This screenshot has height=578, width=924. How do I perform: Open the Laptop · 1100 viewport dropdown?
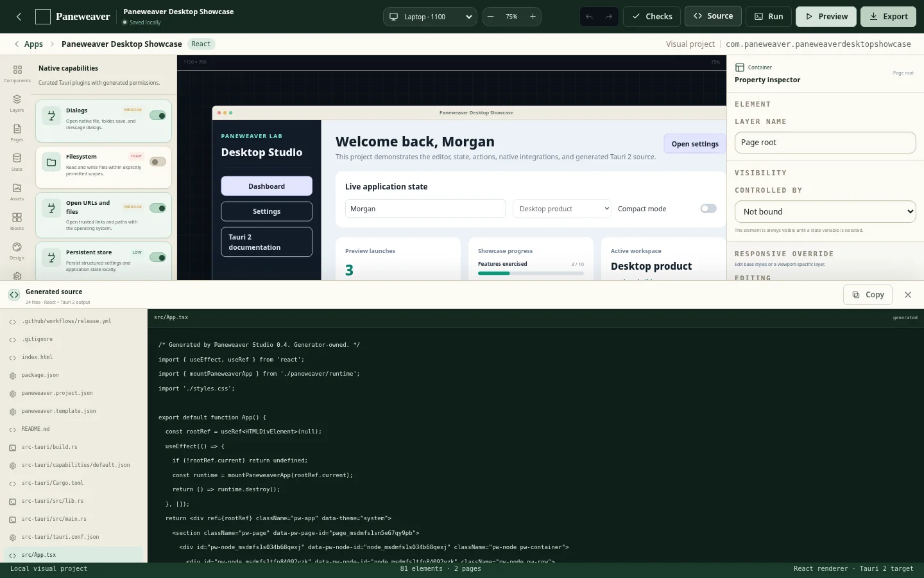point(430,17)
